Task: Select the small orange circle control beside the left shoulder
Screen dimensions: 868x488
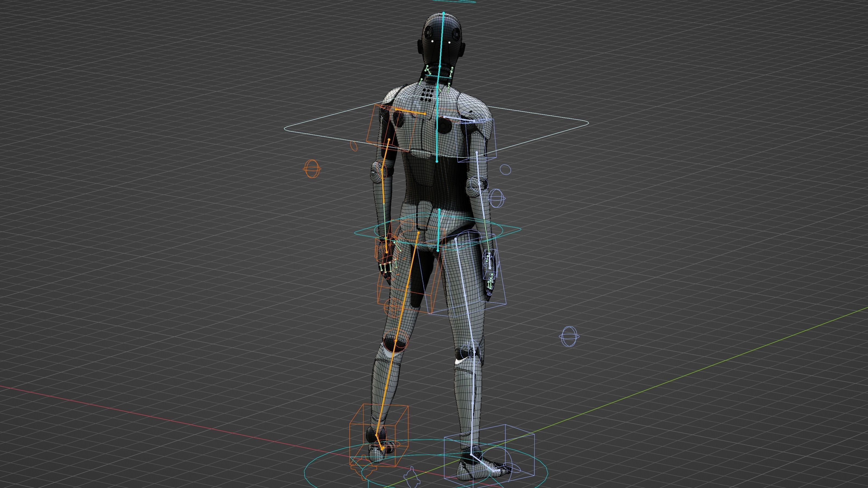Action: [x=354, y=146]
